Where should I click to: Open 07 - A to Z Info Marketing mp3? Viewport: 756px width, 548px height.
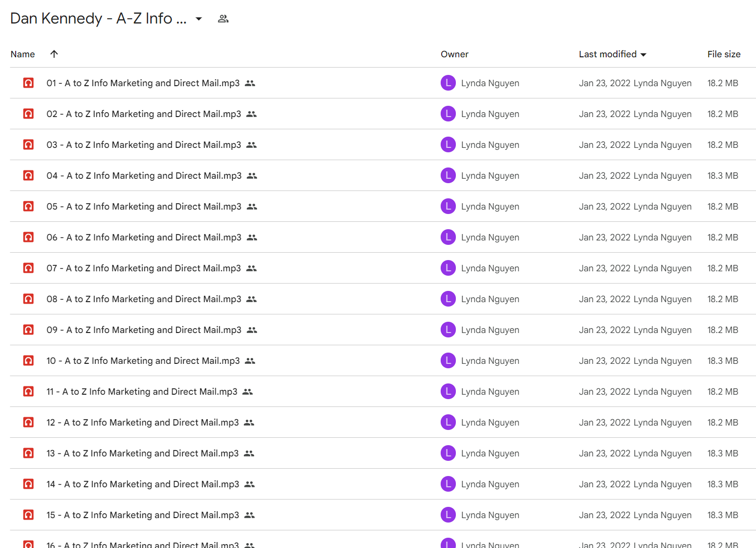click(143, 268)
